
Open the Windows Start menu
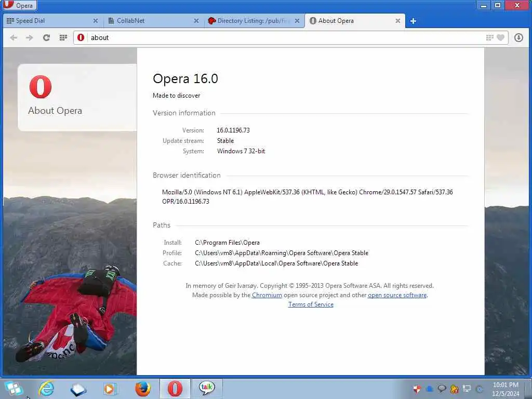tap(14, 389)
